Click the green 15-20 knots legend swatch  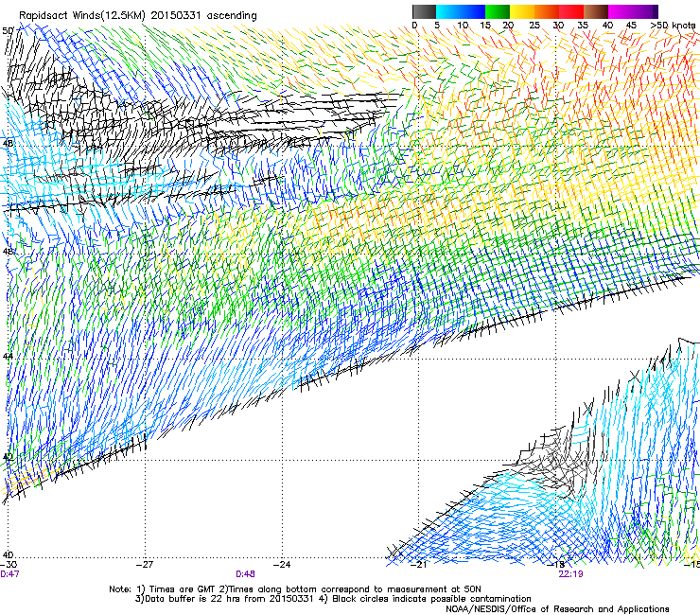[x=498, y=11]
